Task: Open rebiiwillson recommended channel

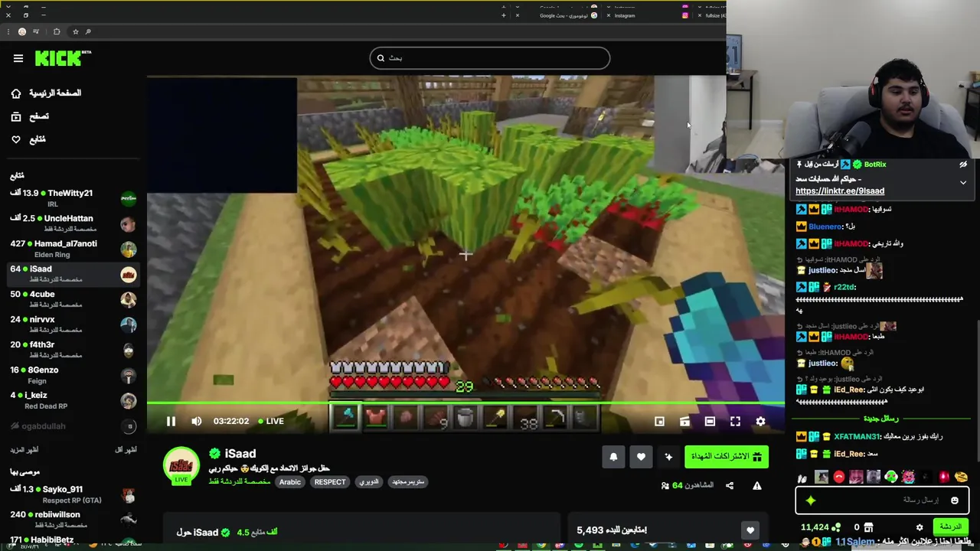Action: tap(73, 520)
